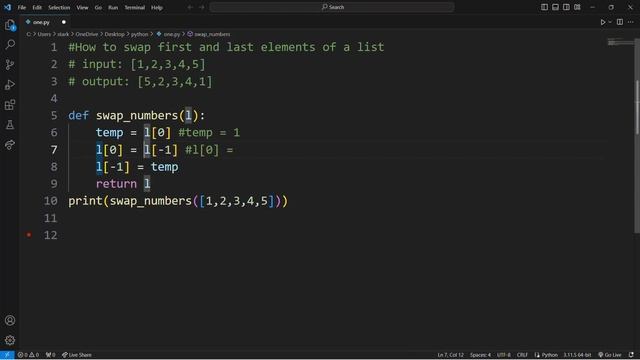Viewport: 640px width, 360px height.
Task: Open the View menu
Action: (82, 7)
